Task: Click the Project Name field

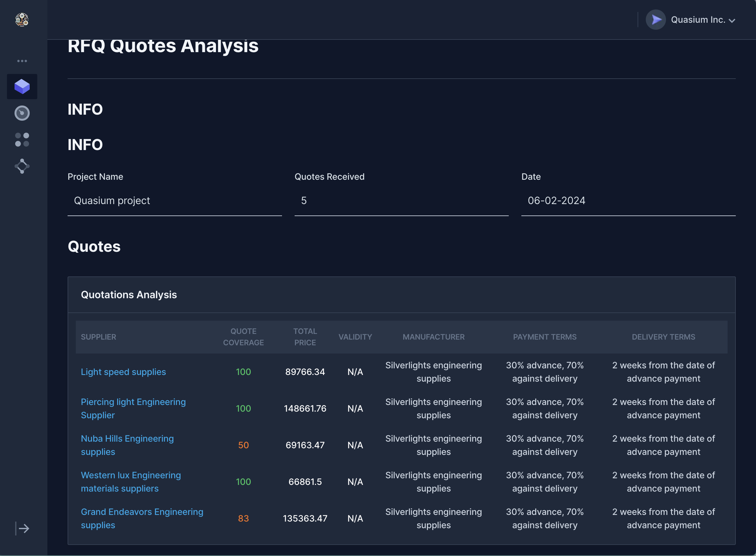Action: pyautogui.click(x=175, y=201)
